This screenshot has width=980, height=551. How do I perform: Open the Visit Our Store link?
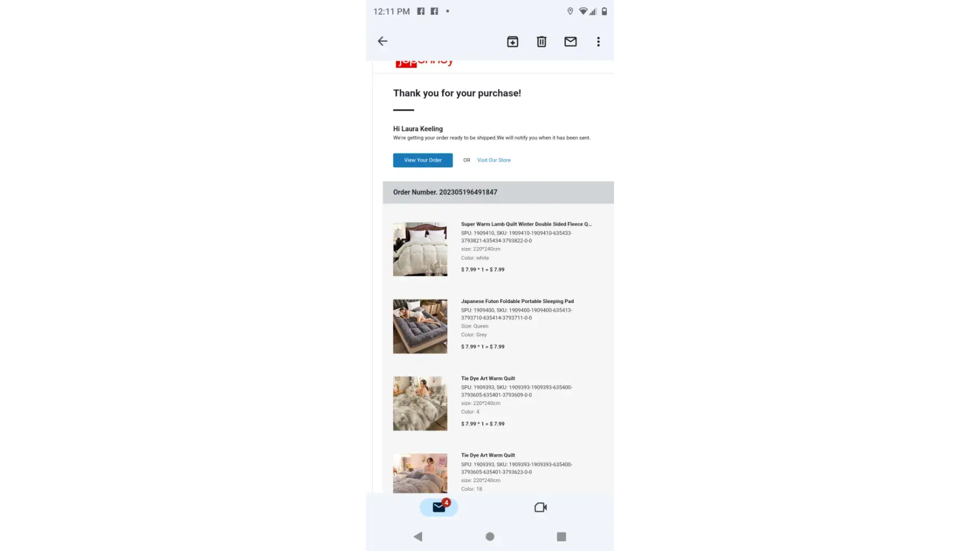(494, 160)
